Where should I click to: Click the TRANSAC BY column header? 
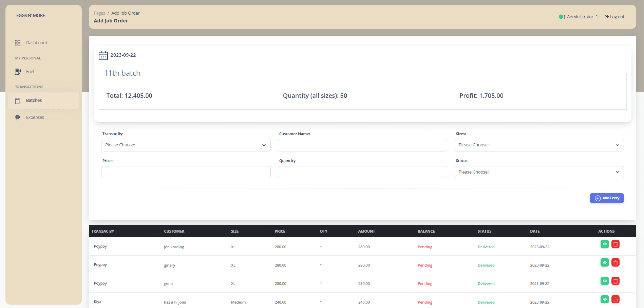[x=103, y=231]
